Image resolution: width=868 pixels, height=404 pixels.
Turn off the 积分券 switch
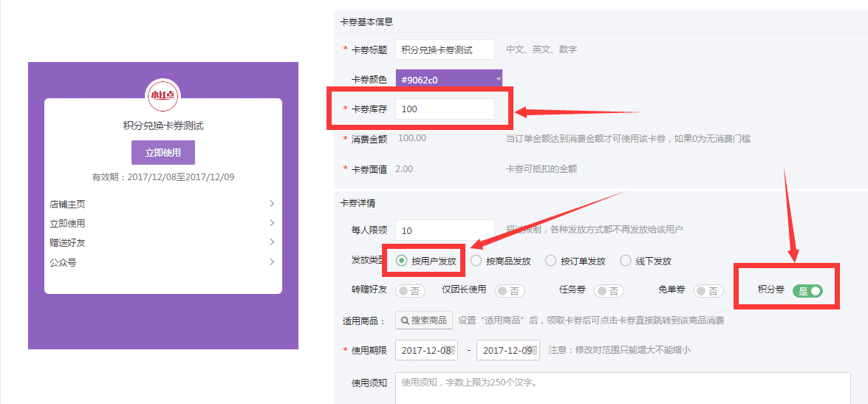[807, 291]
